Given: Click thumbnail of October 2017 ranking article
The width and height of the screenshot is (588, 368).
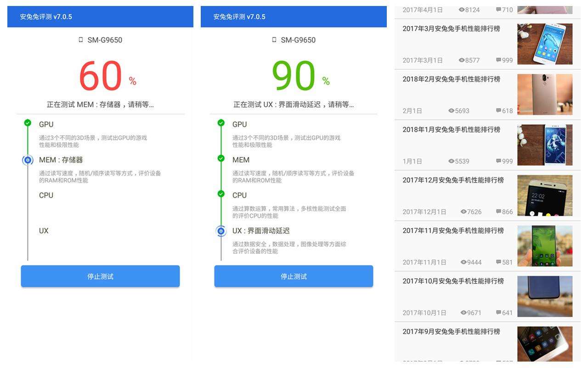Looking at the screenshot, I should tap(545, 297).
